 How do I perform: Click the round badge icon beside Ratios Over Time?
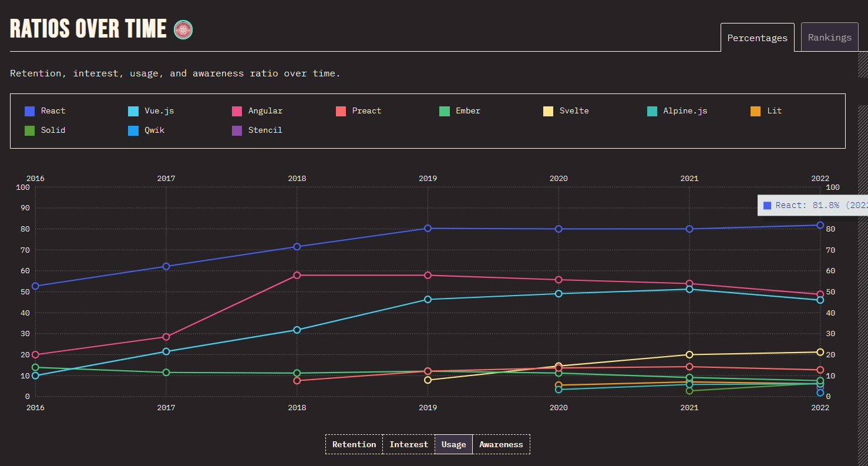click(x=183, y=29)
